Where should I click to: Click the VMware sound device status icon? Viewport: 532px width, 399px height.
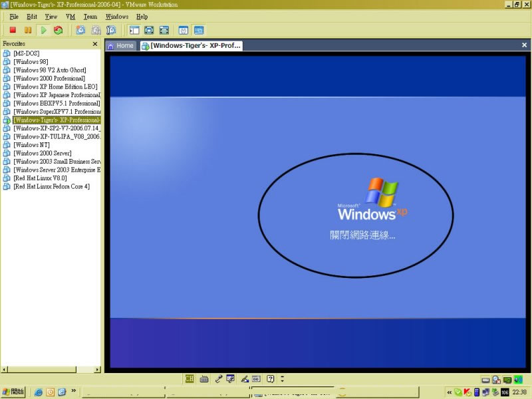518,380
